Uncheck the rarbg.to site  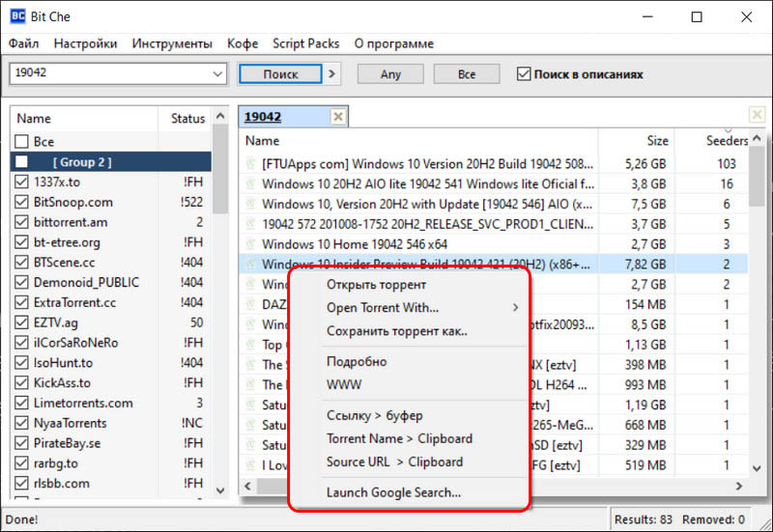click(21, 463)
